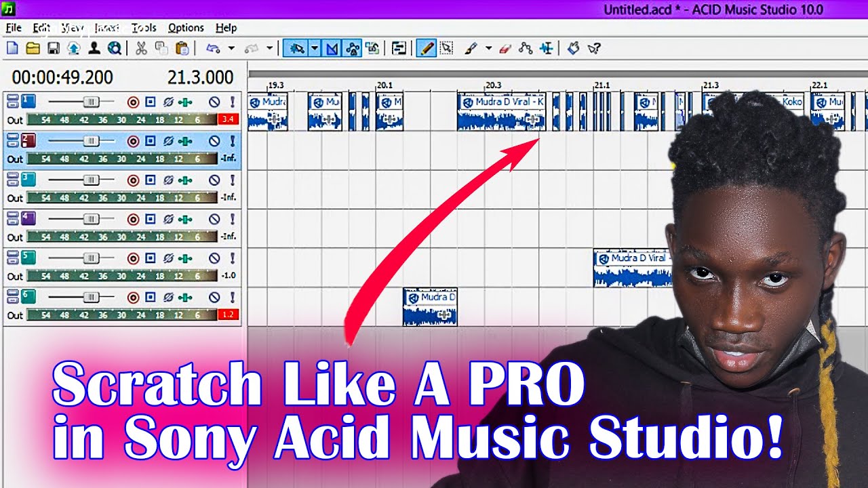The width and height of the screenshot is (868, 488).
Task: Open the Help menu
Action: [x=226, y=28]
